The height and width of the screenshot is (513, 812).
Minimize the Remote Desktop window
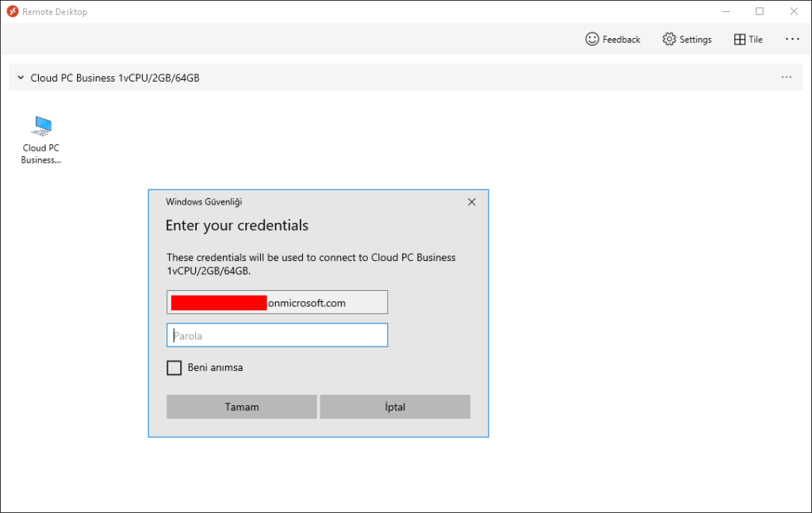[726, 11]
